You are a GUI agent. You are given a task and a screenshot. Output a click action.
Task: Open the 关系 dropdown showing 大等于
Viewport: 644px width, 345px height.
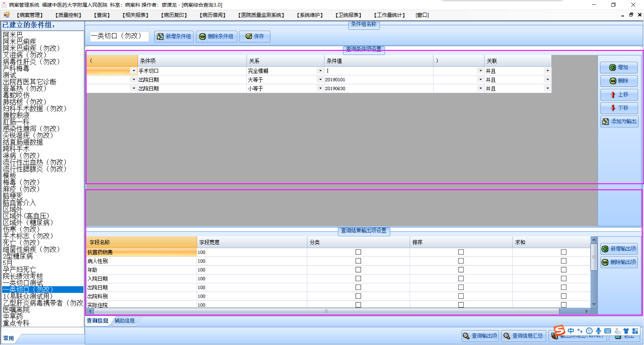[320, 79]
